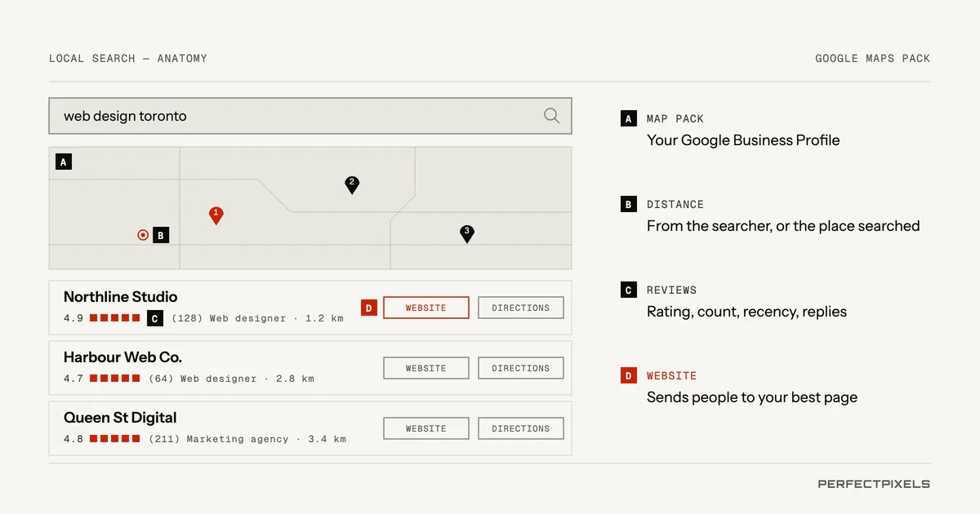This screenshot has height=514, width=980.
Task: Click the 'GOOGLE MAPS PACK' header text
Action: 873,59
